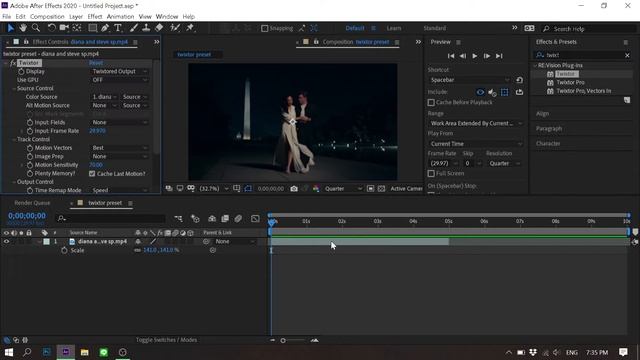The image size is (640, 360).
Task: Select the Selection arrow tool
Action: (x=11, y=28)
